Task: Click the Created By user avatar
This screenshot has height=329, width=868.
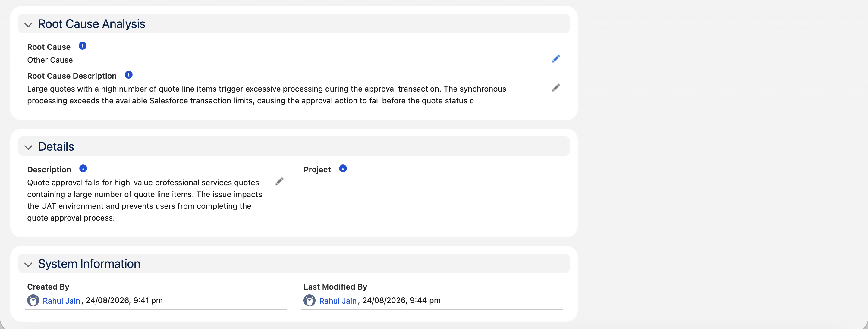Action: click(x=33, y=300)
